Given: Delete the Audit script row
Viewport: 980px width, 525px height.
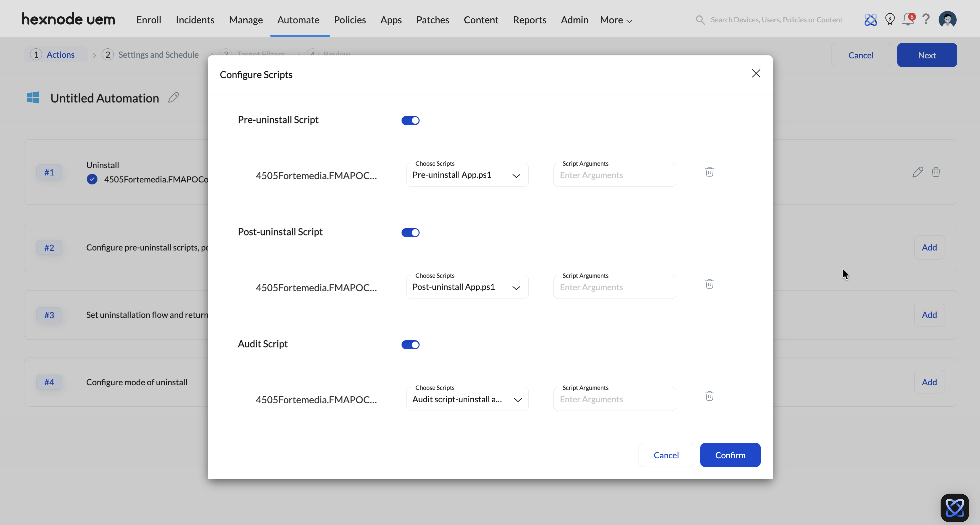Looking at the screenshot, I should pyautogui.click(x=709, y=396).
